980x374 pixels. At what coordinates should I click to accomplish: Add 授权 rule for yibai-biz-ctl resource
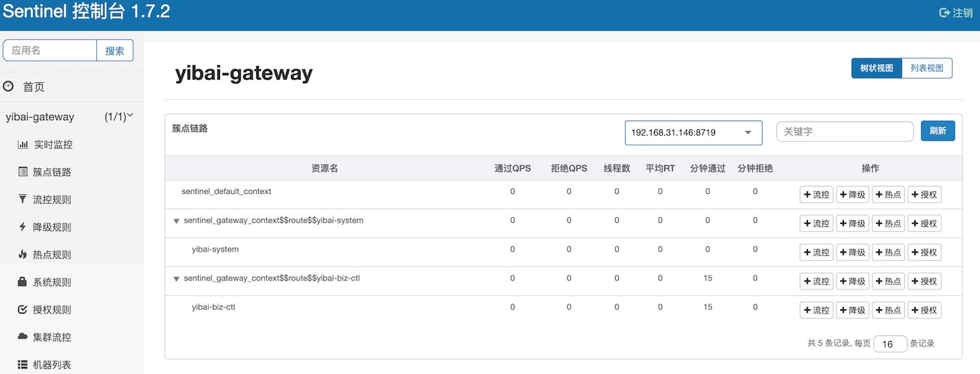click(x=924, y=310)
